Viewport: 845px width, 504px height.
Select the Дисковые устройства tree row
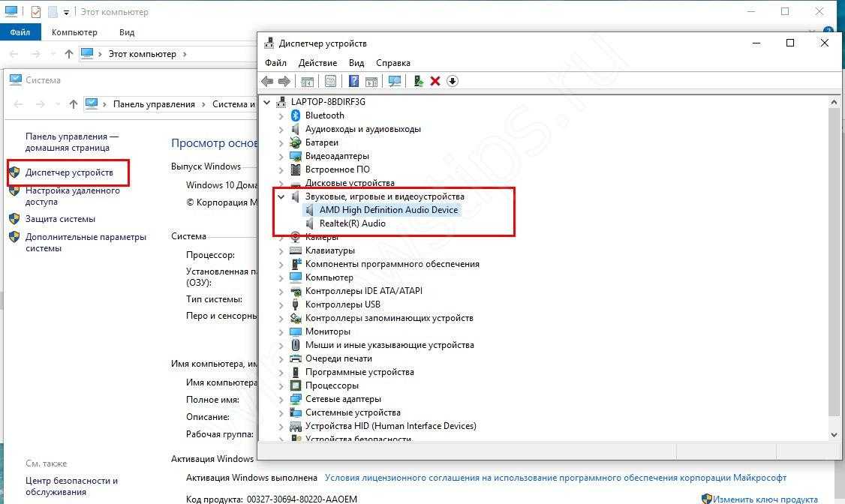click(350, 183)
